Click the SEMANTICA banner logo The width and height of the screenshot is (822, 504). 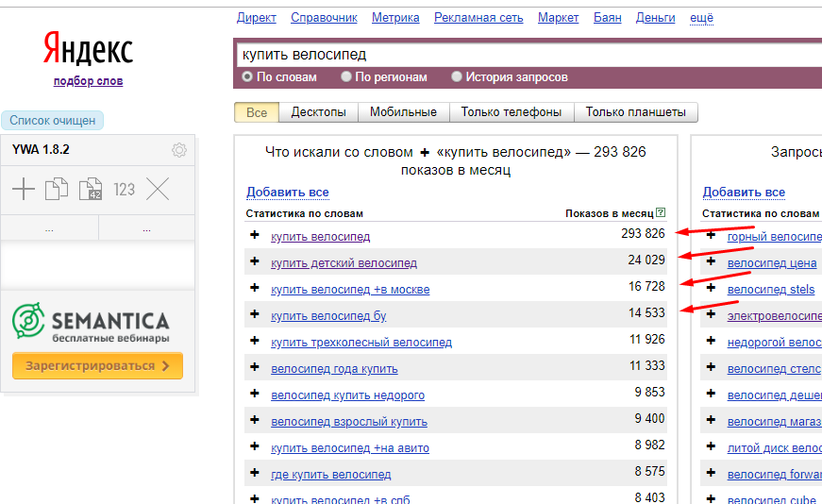pyautogui.click(x=91, y=322)
